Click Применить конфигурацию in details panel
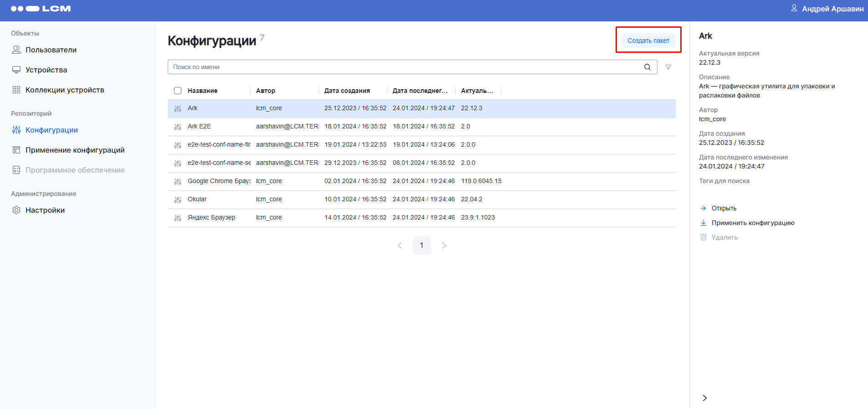Viewport: 868px width, 409px height. tap(753, 223)
